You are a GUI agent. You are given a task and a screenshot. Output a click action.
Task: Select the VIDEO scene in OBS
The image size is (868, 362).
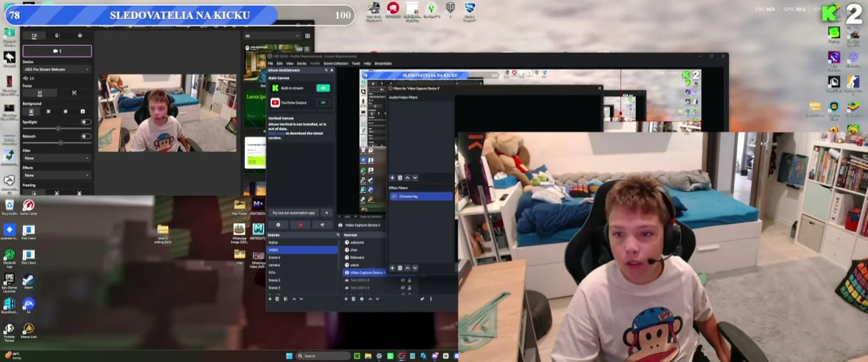302,250
